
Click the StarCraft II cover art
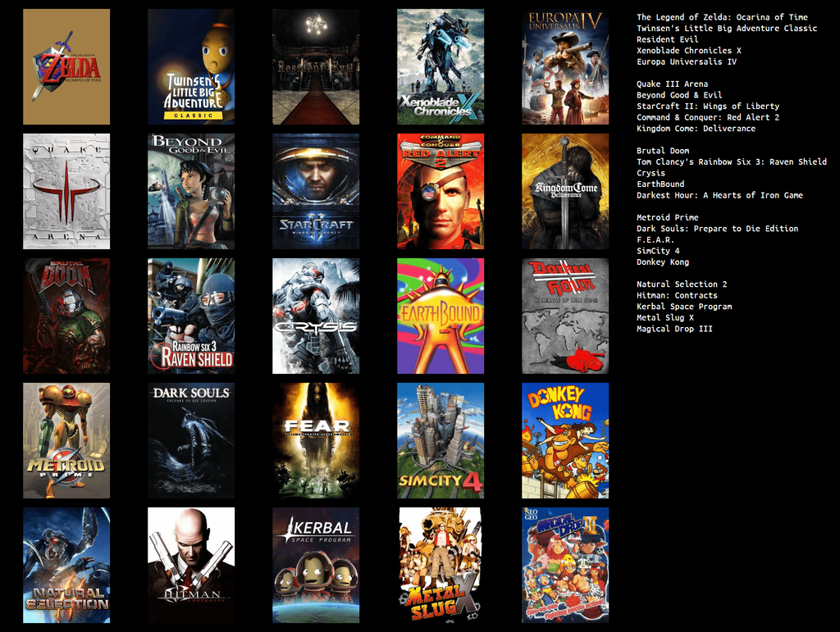316,192
